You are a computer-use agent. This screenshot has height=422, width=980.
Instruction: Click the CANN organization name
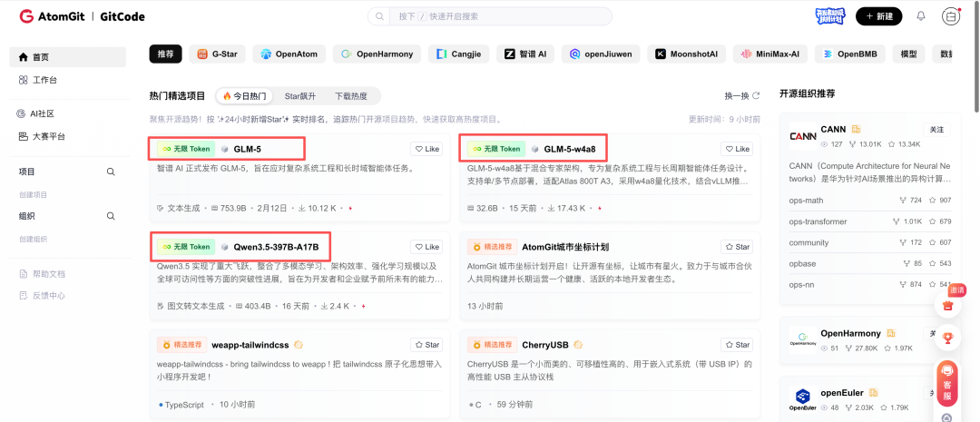(x=833, y=130)
